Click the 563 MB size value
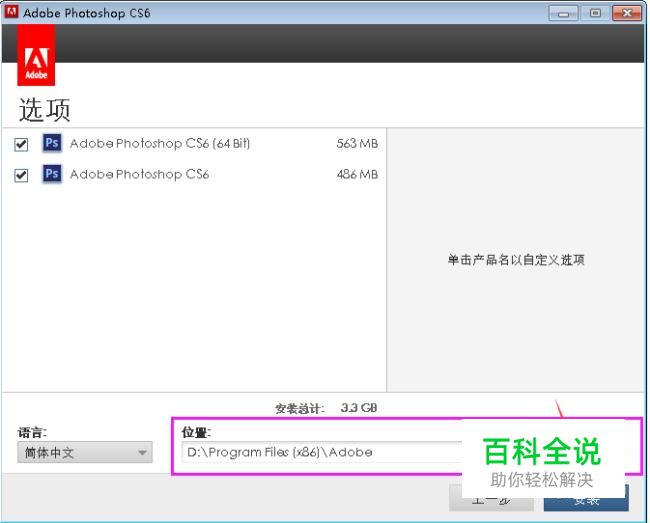650x523 pixels. coord(357,143)
